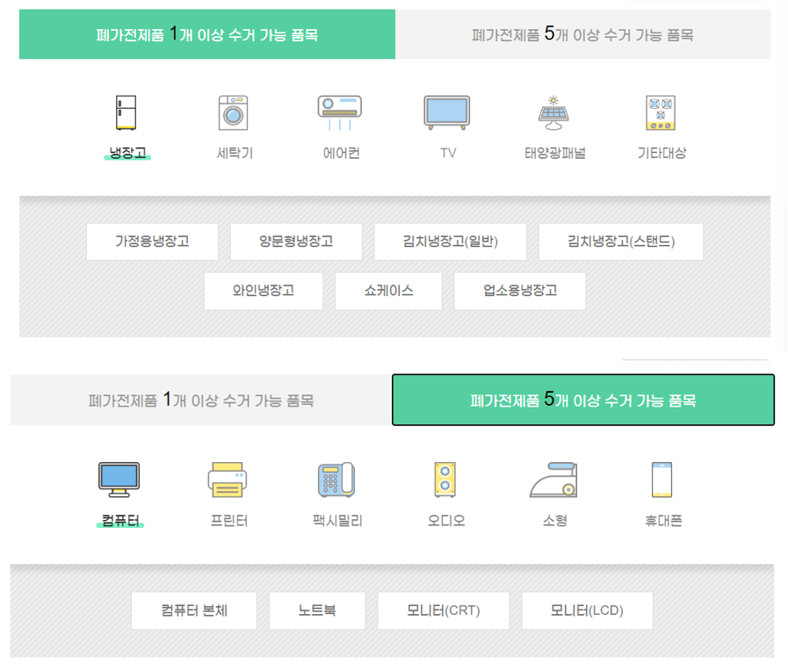This screenshot has height=672, width=788.
Task: Click the 업소용냉장고 button
Action: point(519,291)
